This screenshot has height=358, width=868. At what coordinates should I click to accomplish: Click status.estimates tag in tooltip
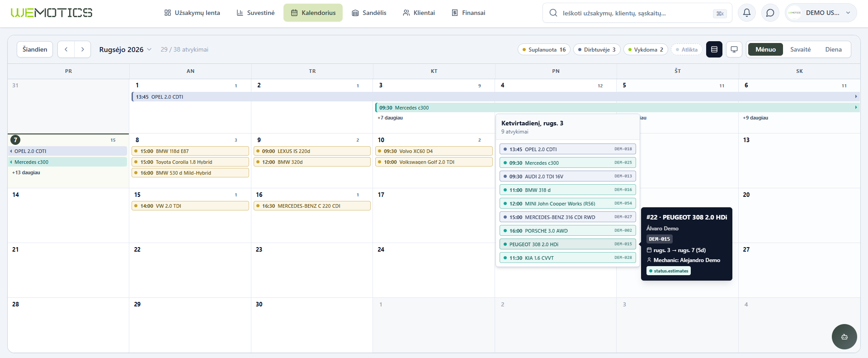pyautogui.click(x=669, y=271)
